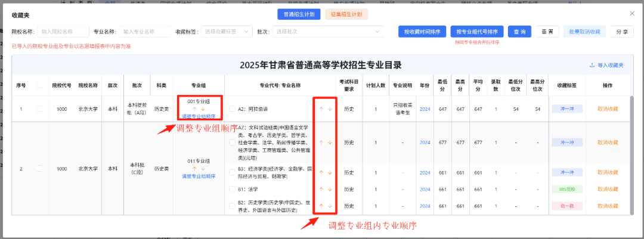Switch to 征集招生计划 tab
This screenshot has height=239, width=644.
pos(346,14)
